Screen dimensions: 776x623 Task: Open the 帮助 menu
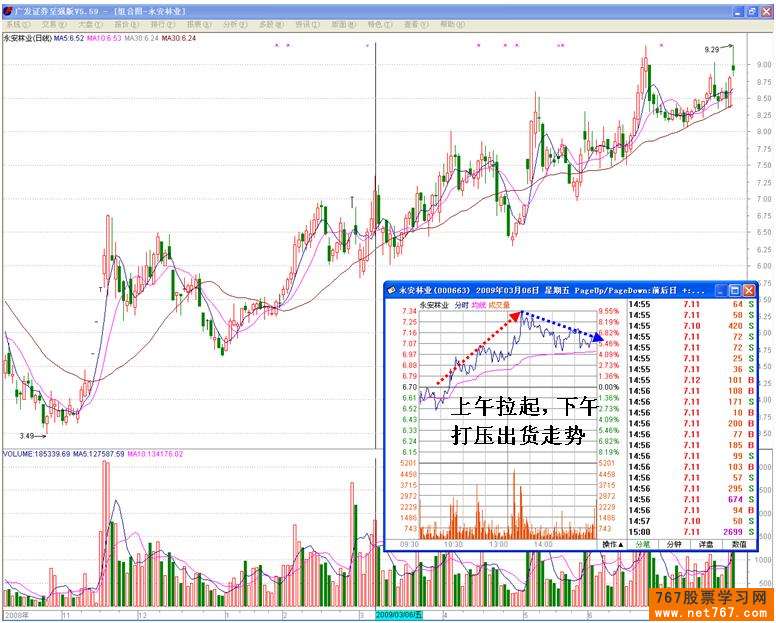click(450, 24)
